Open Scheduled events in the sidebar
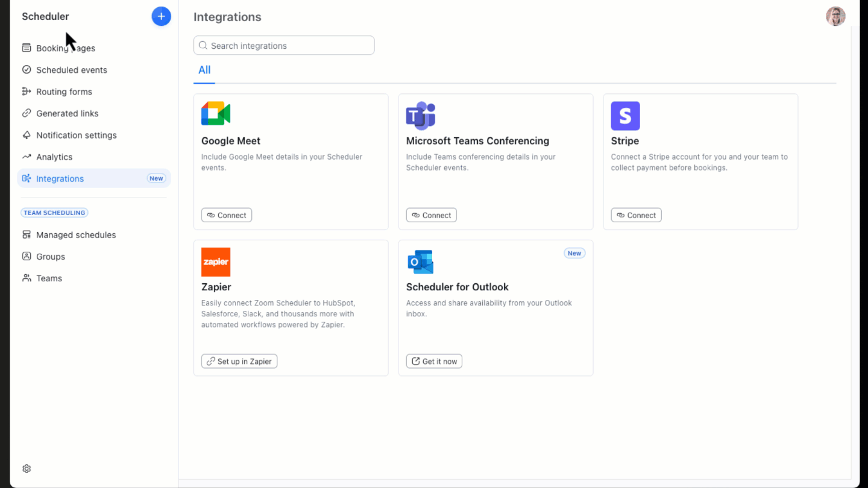 point(94,70)
